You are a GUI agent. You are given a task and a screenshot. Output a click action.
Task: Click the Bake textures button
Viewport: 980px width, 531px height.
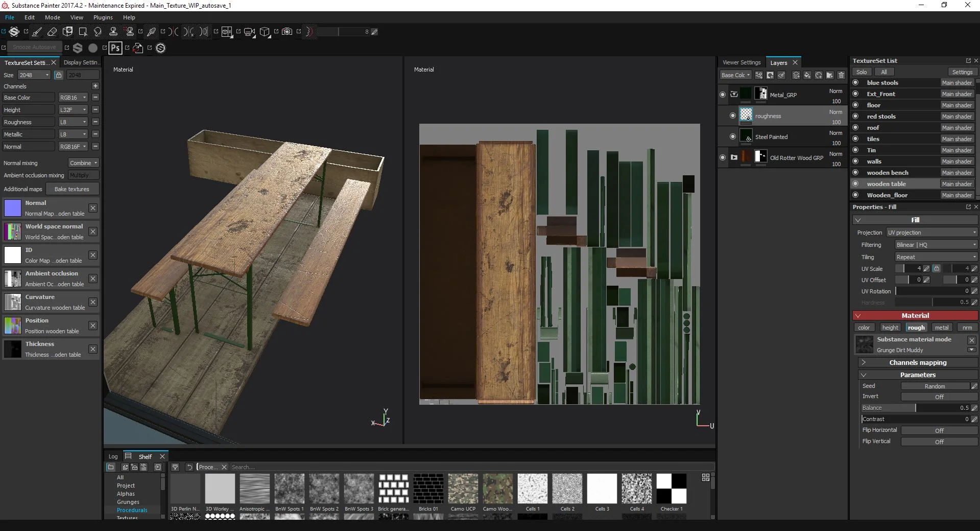click(x=71, y=189)
